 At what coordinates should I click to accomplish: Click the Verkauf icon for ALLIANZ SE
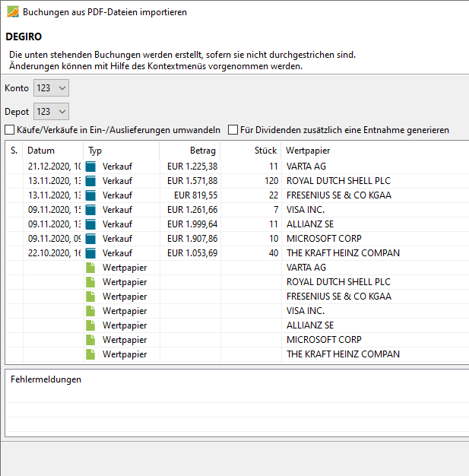(x=90, y=224)
